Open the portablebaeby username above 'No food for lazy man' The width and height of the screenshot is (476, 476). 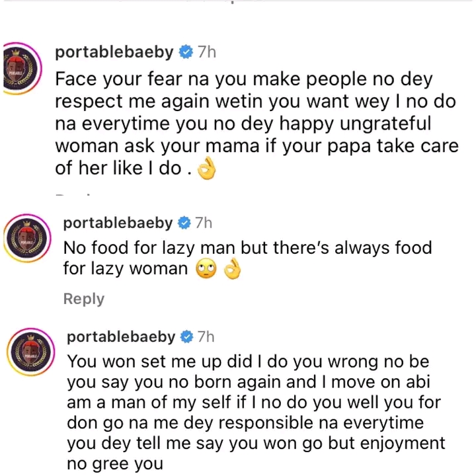(x=116, y=223)
